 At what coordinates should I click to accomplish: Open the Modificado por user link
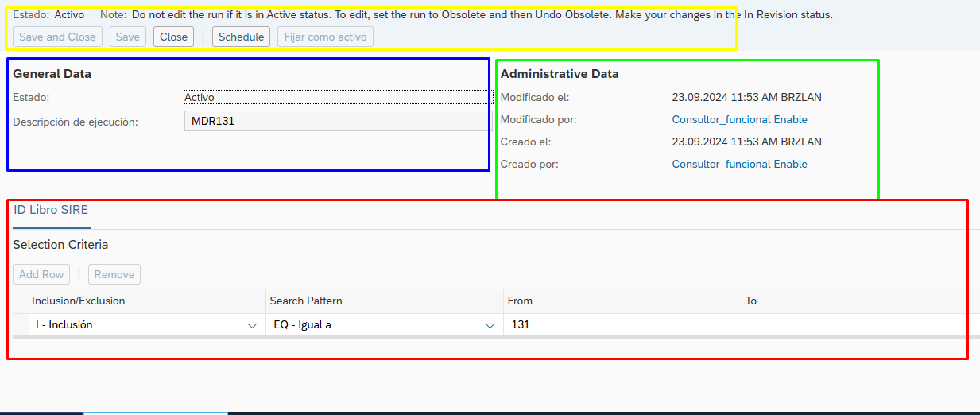tap(739, 120)
